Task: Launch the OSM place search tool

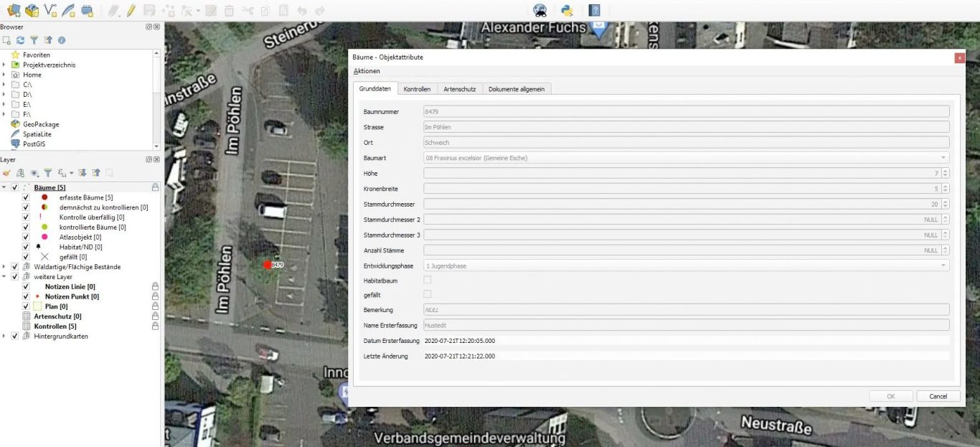Action: pyautogui.click(x=540, y=9)
